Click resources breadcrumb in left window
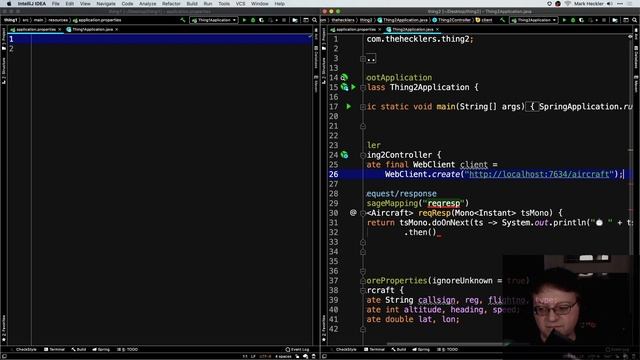Screen dimensions: 640x360 [58, 20]
